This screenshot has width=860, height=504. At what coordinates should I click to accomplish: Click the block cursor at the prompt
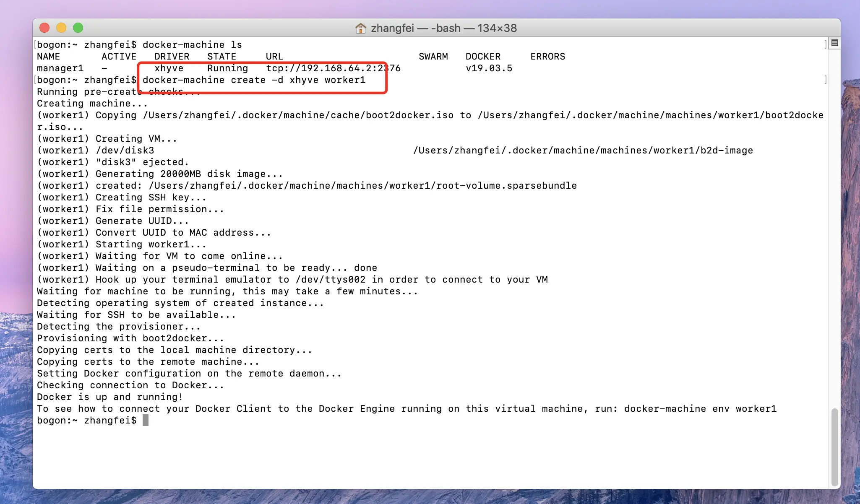[x=146, y=420]
